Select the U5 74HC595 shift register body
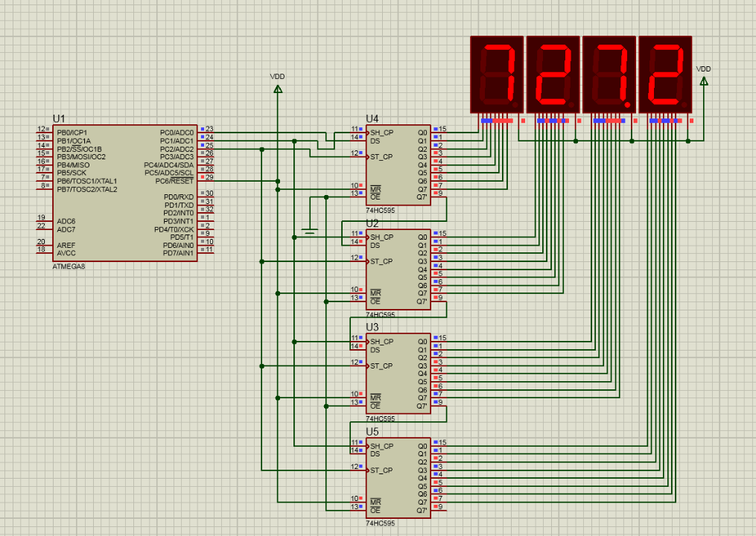Viewport: 756px width, 536px height. [x=398, y=478]
